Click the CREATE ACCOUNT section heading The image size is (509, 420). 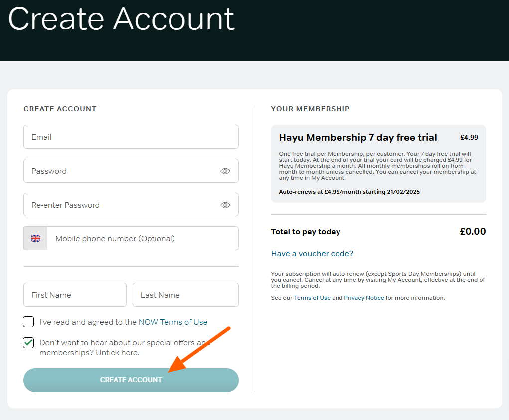tap(60, 109)
